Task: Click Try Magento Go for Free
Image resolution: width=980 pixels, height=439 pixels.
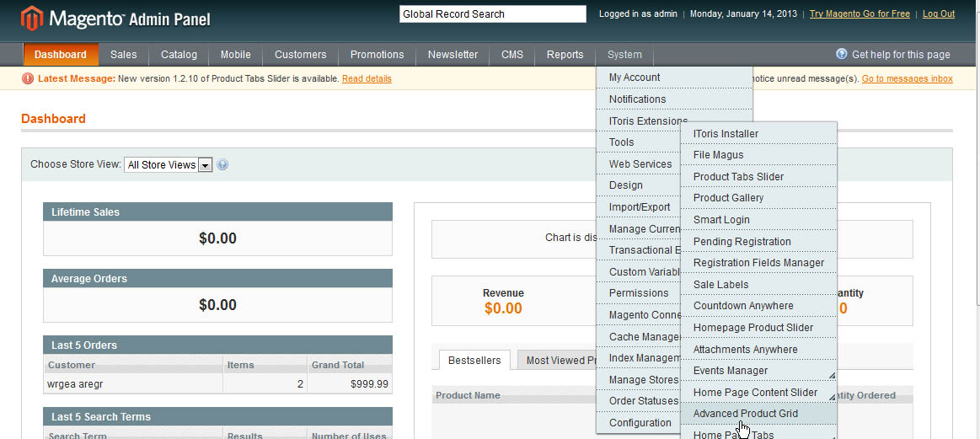Action: [860, 13]
